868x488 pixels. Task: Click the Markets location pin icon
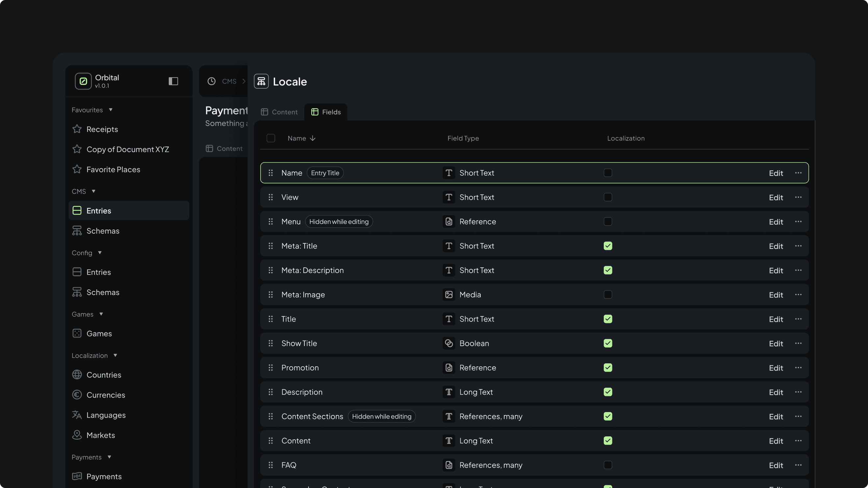point(77,435)
